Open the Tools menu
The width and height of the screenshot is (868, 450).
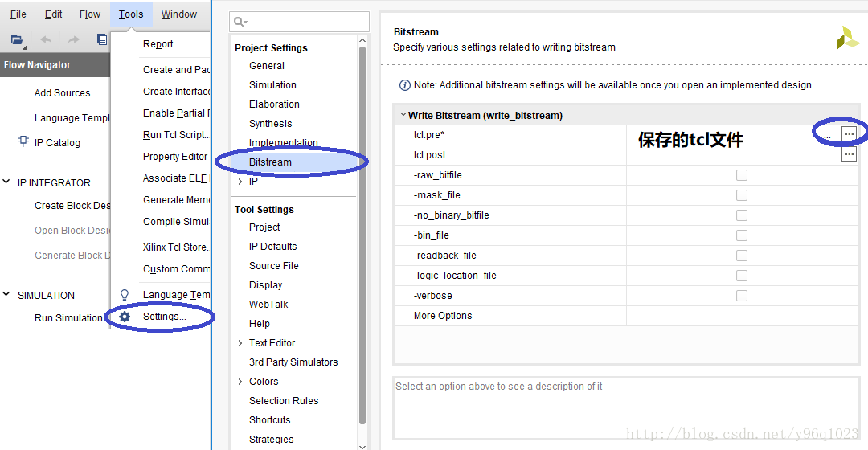(x=131, y=14)
